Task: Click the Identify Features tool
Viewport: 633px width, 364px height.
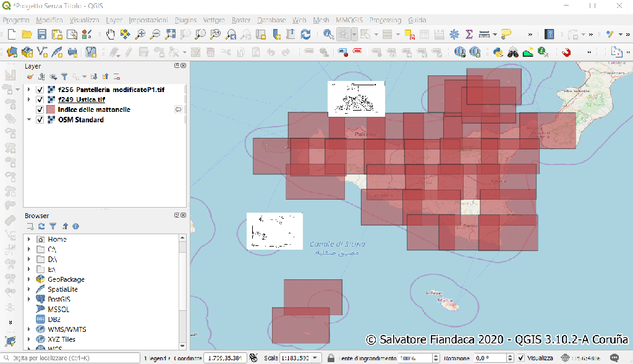Action: click(328, 35)
